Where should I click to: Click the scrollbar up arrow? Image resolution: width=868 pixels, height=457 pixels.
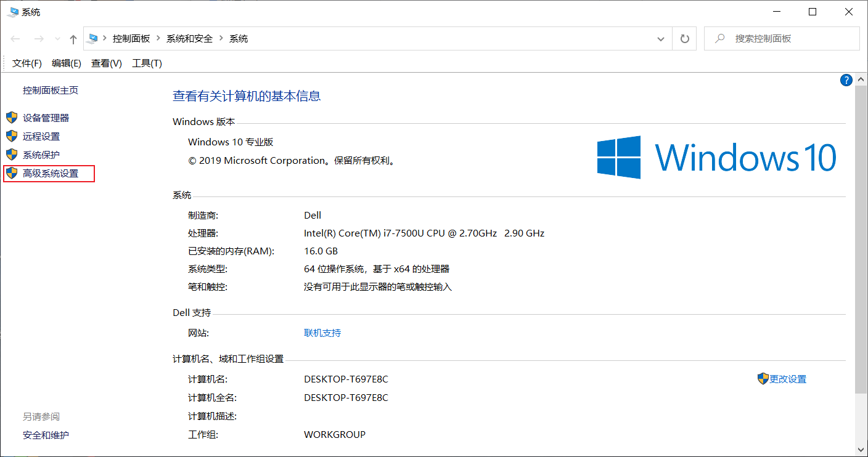point(861,79)
